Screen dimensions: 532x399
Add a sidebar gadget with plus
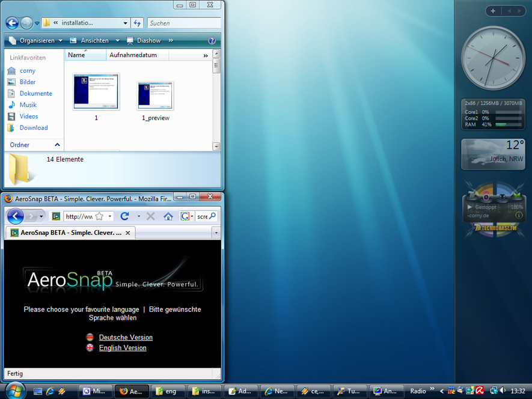tap(493, 11)
